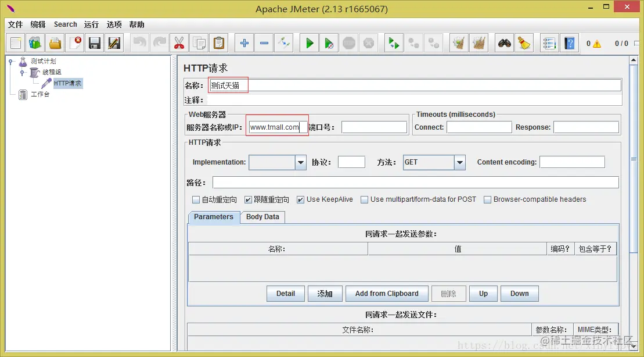Reset search with the yellow broom icon

tap(524, 43)
